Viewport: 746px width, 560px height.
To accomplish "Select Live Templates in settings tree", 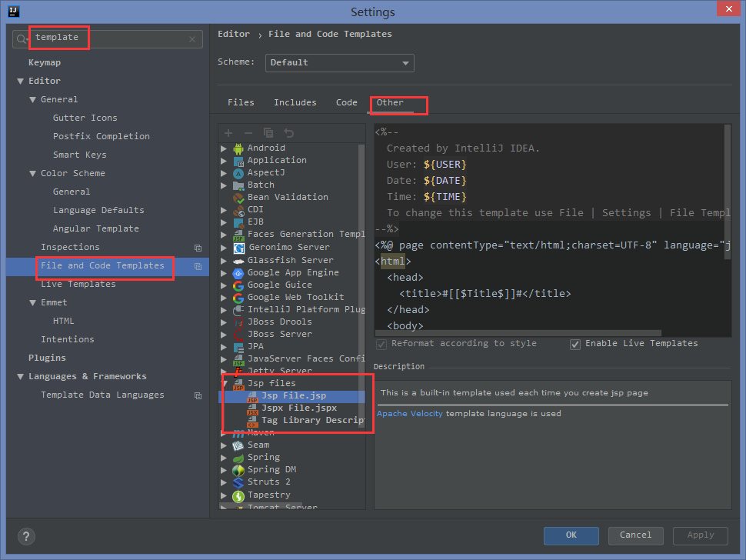I will (78, 285).
